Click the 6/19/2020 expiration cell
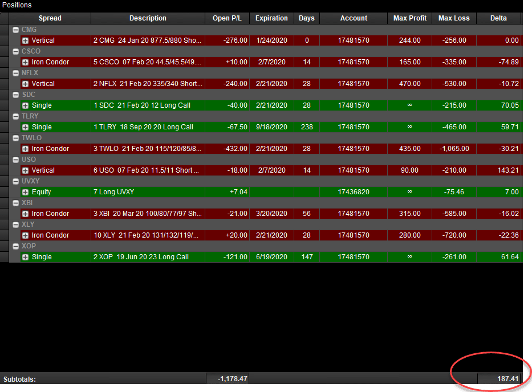The height and width of the screenshot is (392, 532). coord(272,257)
